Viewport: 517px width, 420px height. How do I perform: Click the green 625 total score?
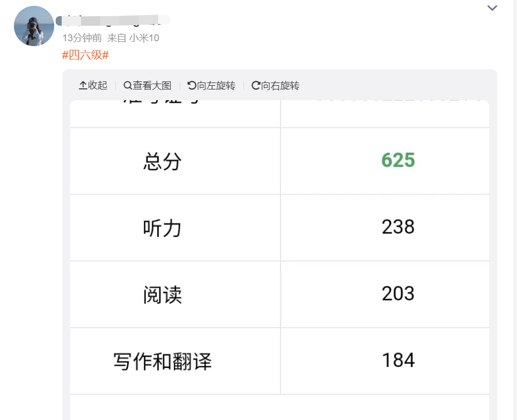coord(398,160)
